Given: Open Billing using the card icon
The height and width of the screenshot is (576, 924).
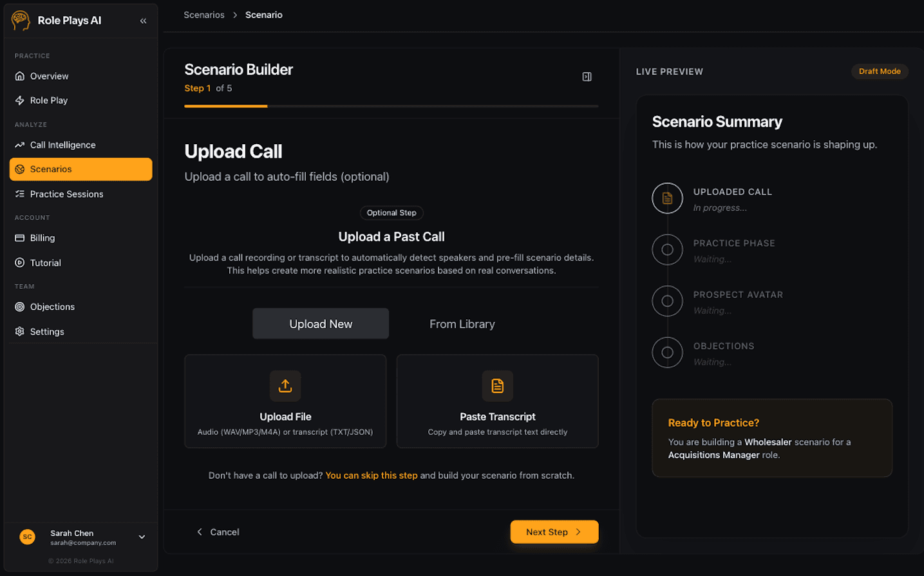Looking at the screenshot, I should click(20, 238).
